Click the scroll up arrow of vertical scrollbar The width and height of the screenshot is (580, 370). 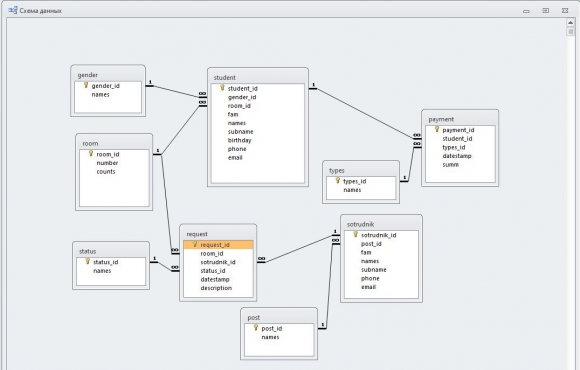click(x=570, y=23)
